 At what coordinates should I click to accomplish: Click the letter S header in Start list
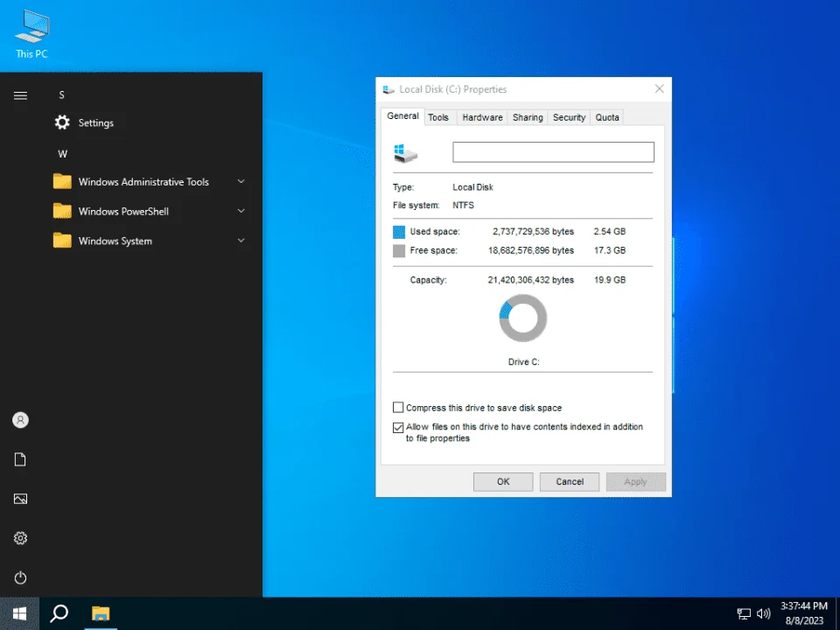tap(61, 94)
